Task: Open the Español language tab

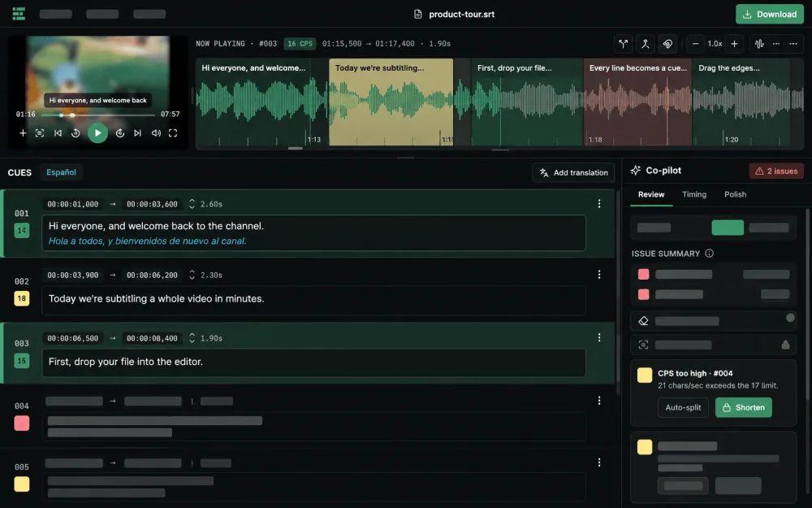Action: coord(61,172)
